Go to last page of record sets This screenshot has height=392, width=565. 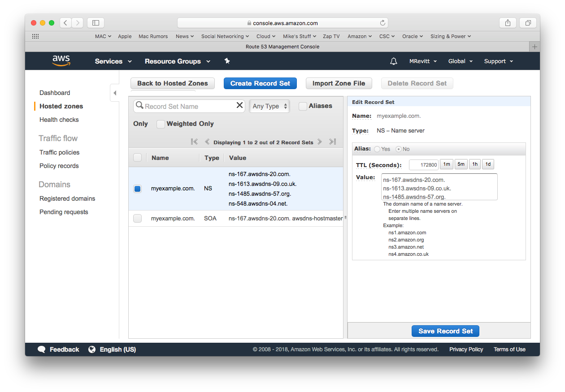point(332,142)
